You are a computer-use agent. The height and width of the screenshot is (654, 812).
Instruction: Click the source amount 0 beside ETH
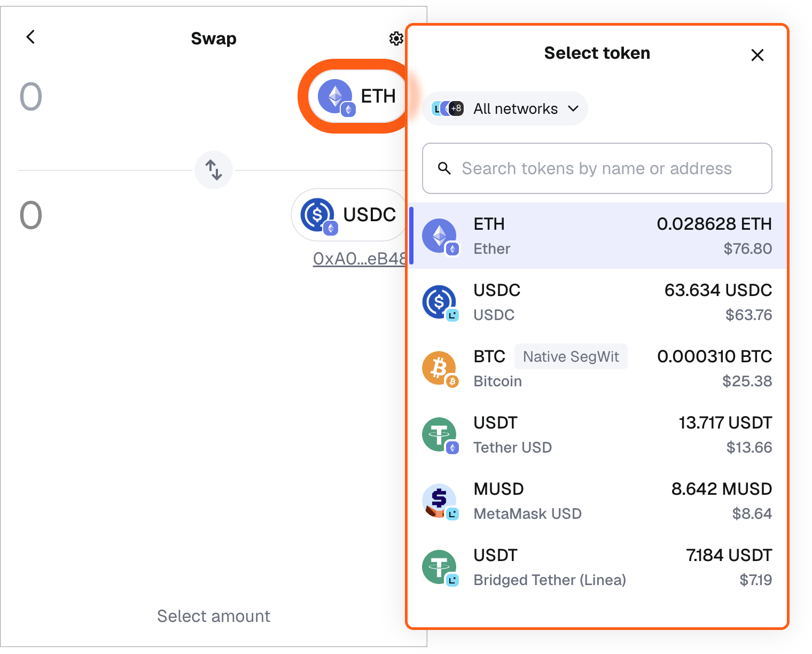(x=31, y=97)
